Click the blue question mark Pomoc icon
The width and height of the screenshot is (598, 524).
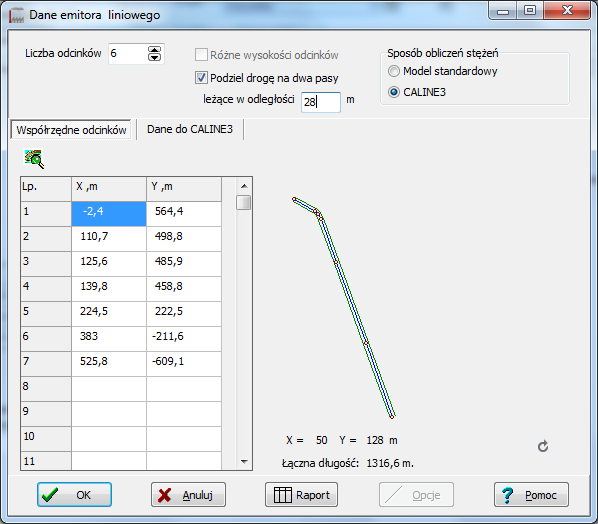[x=507, y=495]
